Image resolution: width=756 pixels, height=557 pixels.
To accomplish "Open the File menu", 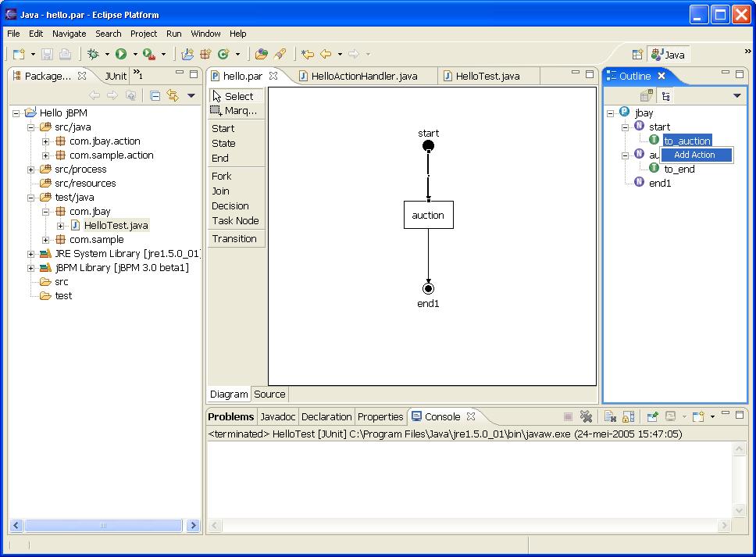I will [13, 34].
